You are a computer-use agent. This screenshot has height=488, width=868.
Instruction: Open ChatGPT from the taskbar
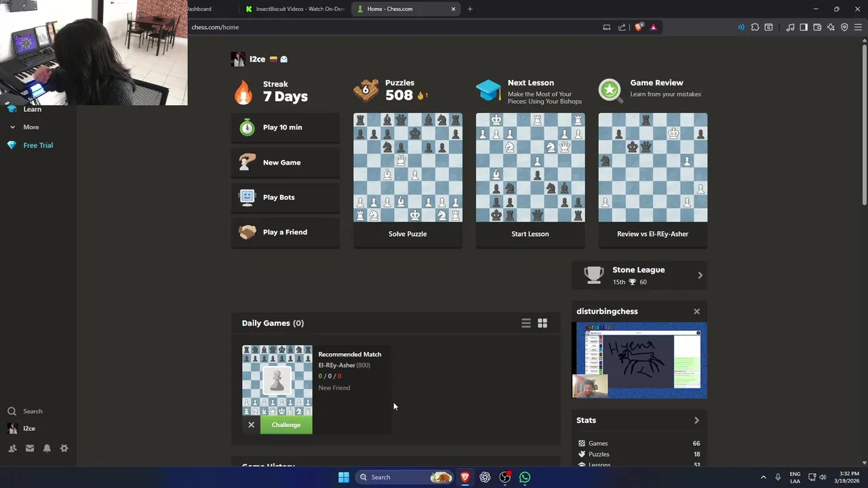click(485, 477)
